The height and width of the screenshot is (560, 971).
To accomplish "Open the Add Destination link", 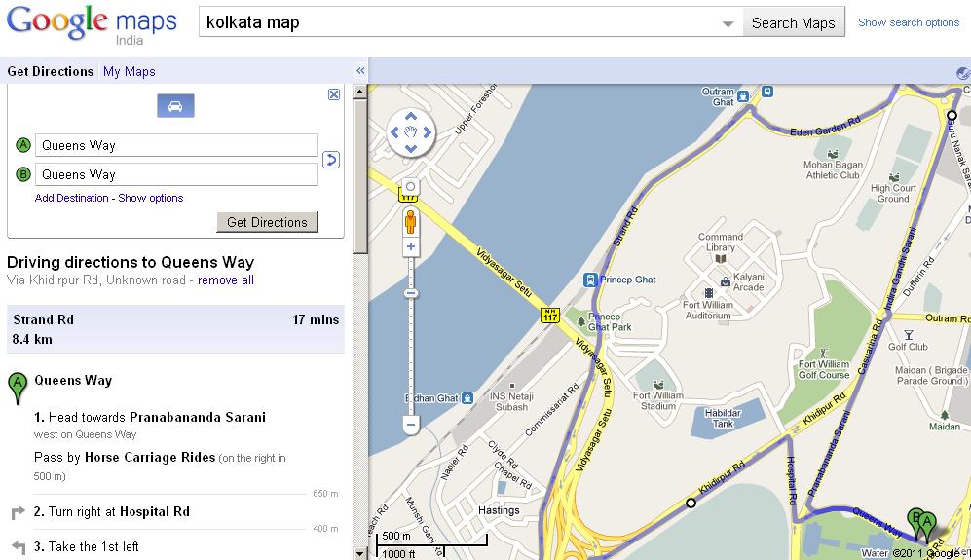I will point(71,199).
